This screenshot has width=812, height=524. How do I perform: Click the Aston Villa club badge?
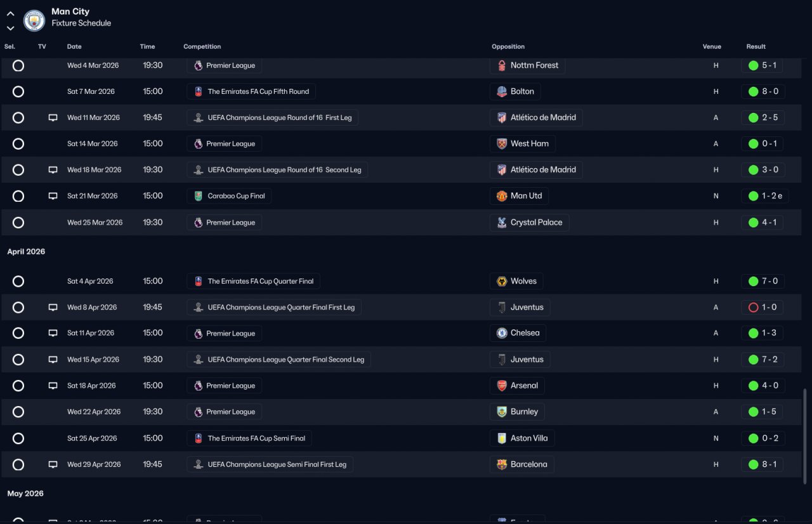[x=502, y=438]
